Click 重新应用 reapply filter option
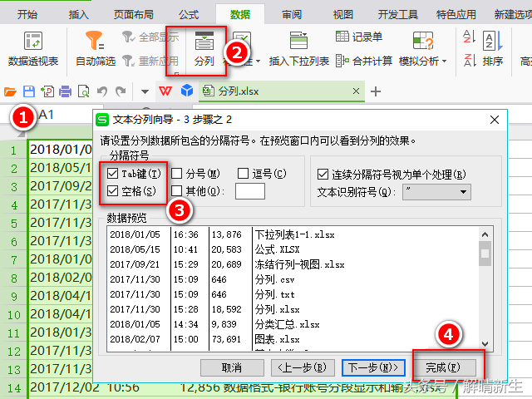 pos(150,61)
